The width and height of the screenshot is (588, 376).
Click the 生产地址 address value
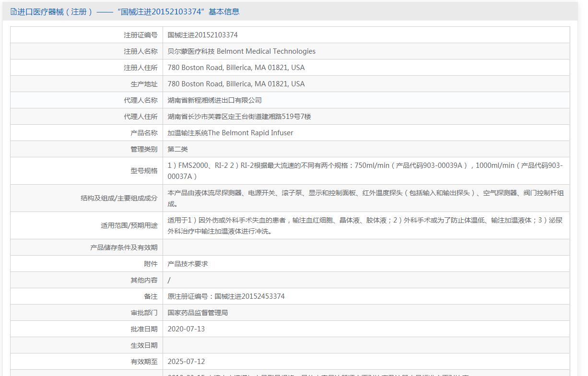pos(236,84)
